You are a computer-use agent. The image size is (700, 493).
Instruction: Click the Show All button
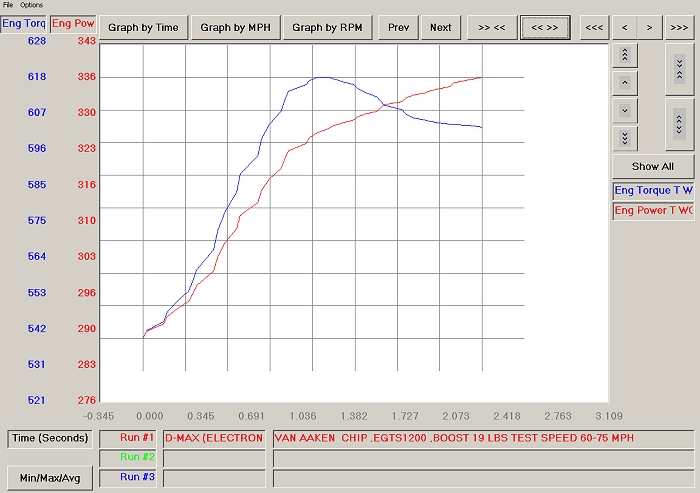(652, 166)
